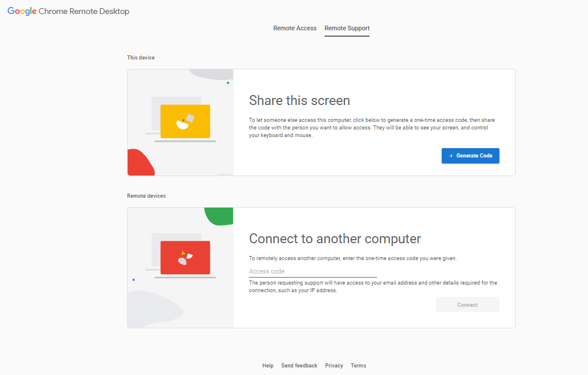Click the Share this screen heading
Screen dimensions: 588x375
click(x=299, y=100)
